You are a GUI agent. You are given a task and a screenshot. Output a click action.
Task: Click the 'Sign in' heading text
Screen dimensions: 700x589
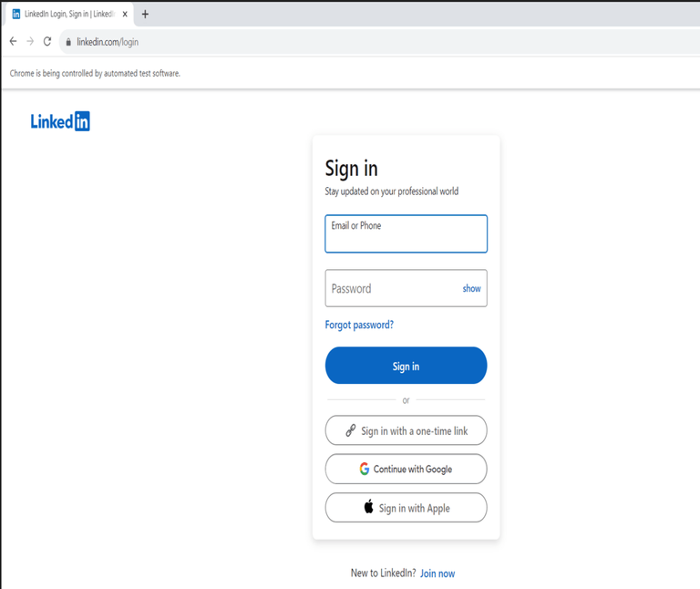[351, 170]
